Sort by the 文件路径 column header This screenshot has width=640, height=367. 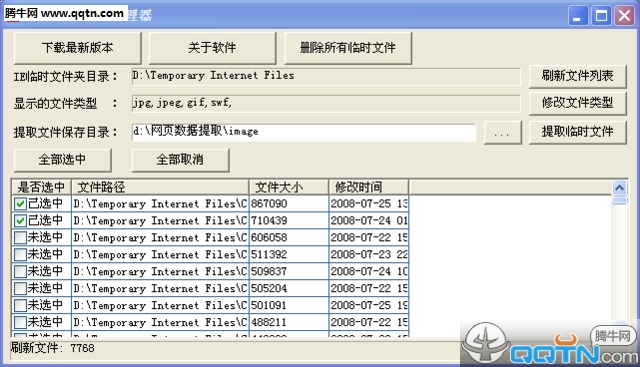coord(160,187)
